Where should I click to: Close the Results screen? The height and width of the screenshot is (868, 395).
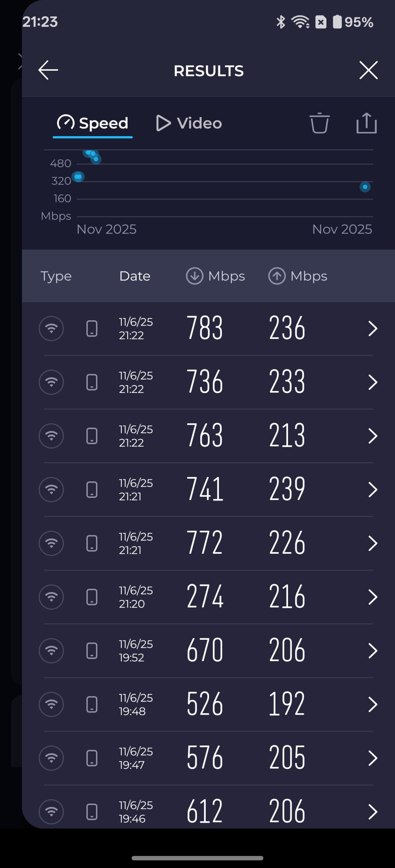(x=368, y=70)
